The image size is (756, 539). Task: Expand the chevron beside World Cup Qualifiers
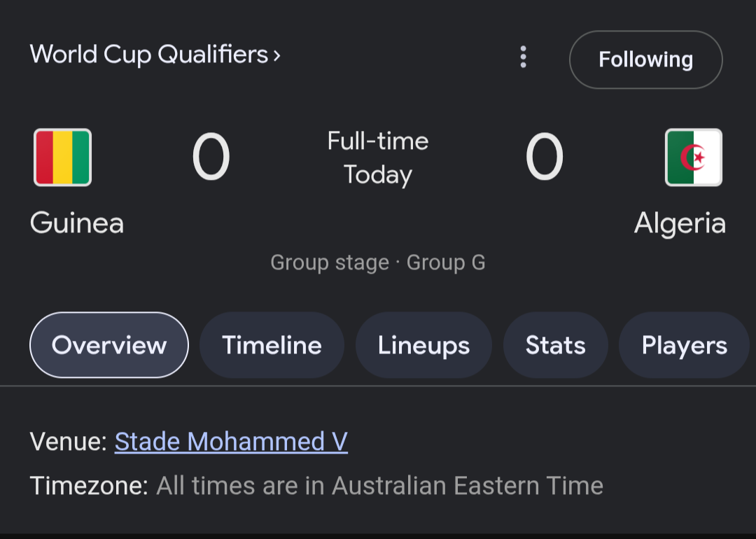click(x=277, y=55)
